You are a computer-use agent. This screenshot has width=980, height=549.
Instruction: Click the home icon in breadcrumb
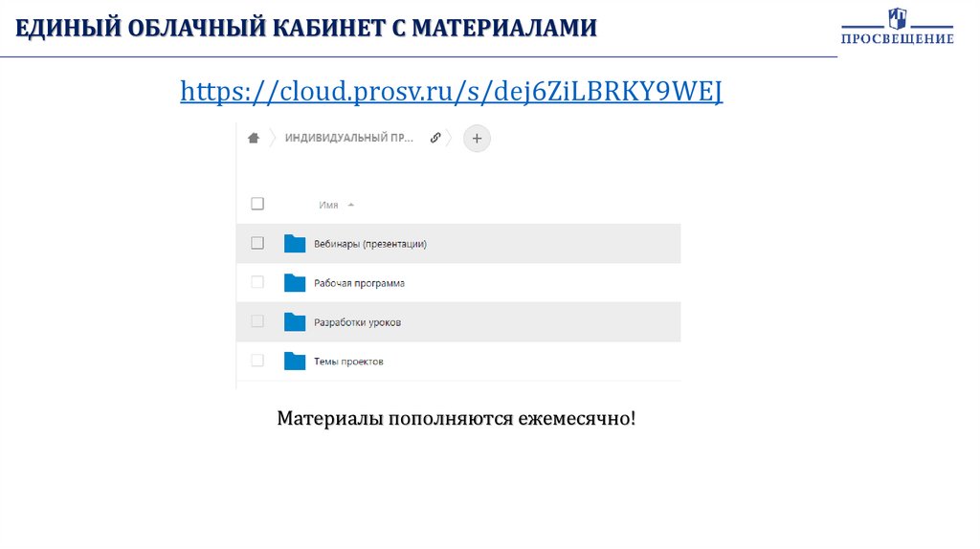click(253, 138)
